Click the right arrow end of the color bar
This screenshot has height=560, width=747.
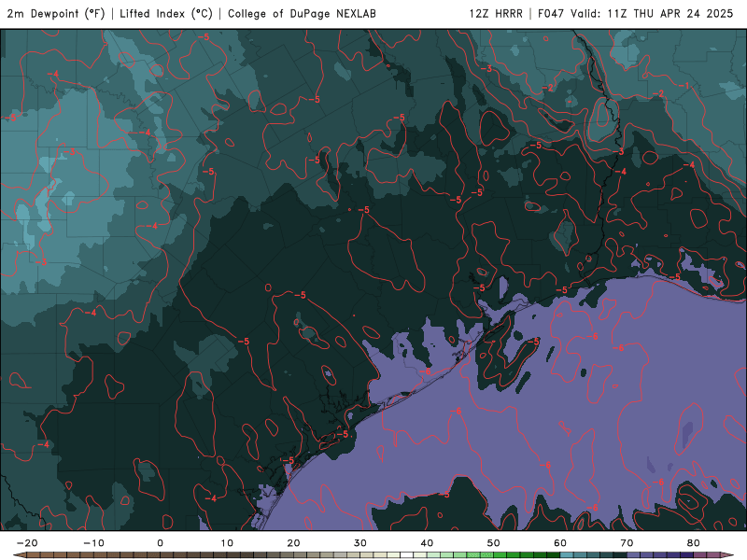pyautogui.click(x=726, y=555)
